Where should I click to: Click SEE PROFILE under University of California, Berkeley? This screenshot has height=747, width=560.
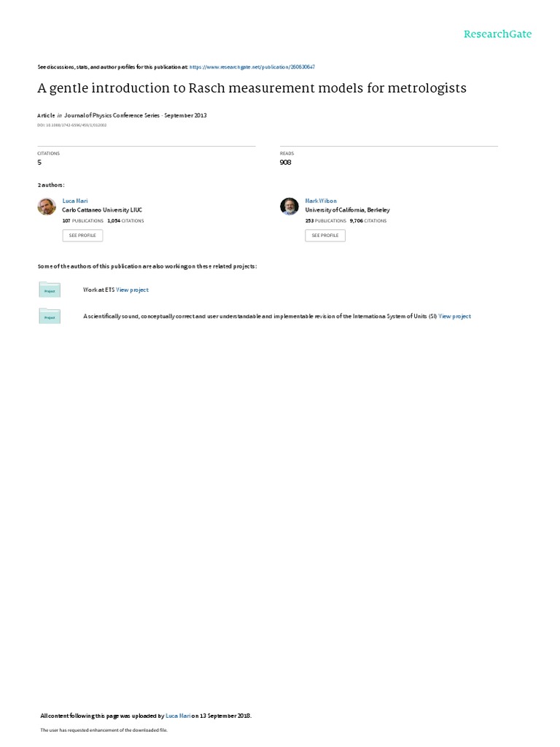[325, 236]
